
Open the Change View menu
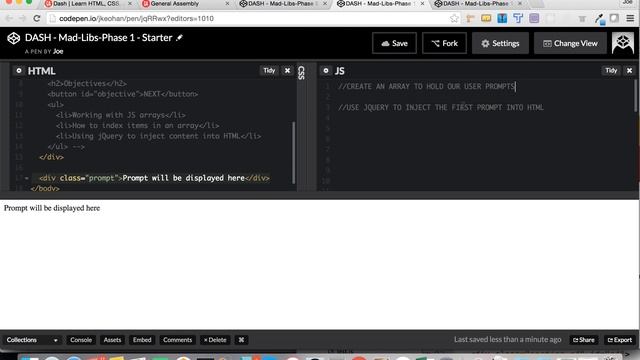(x=570, y=43)
